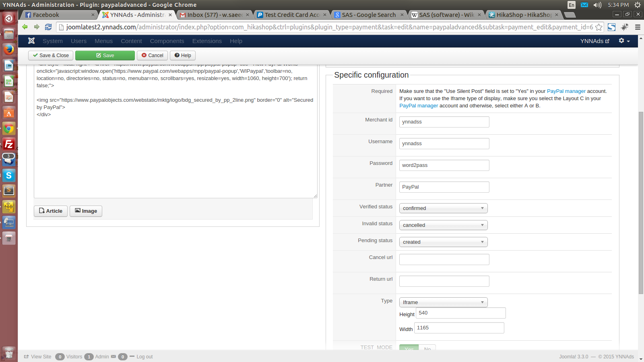Click the Image editor button
This screenshot has height=362, width=644.
[86, 211]
